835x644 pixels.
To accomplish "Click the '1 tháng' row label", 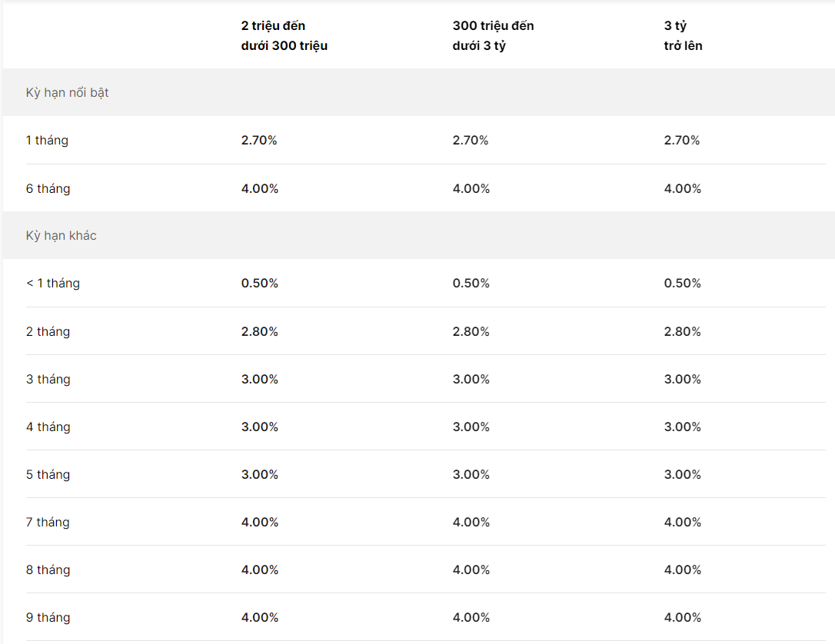I will coord(47,141).
